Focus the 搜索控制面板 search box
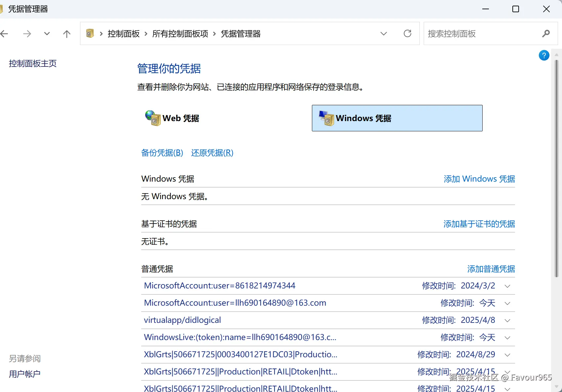 490,33
